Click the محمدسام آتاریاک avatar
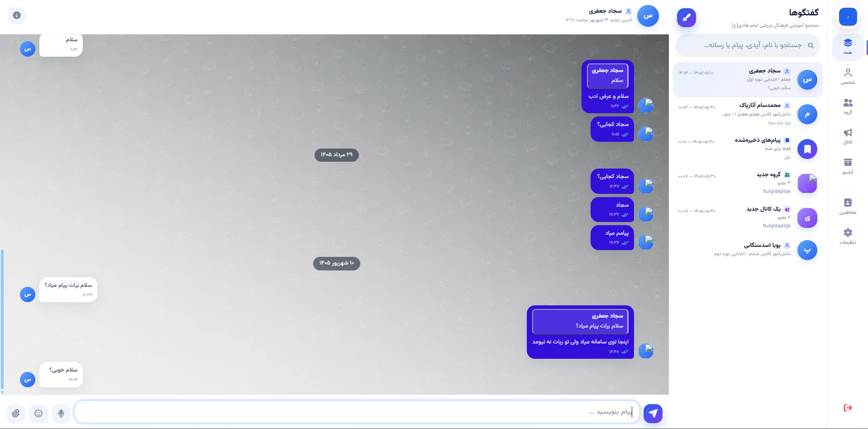 point(807,114)
